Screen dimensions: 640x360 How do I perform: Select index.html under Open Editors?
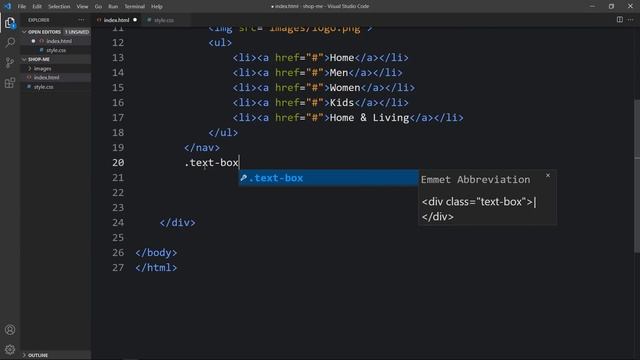pos(58,41)
